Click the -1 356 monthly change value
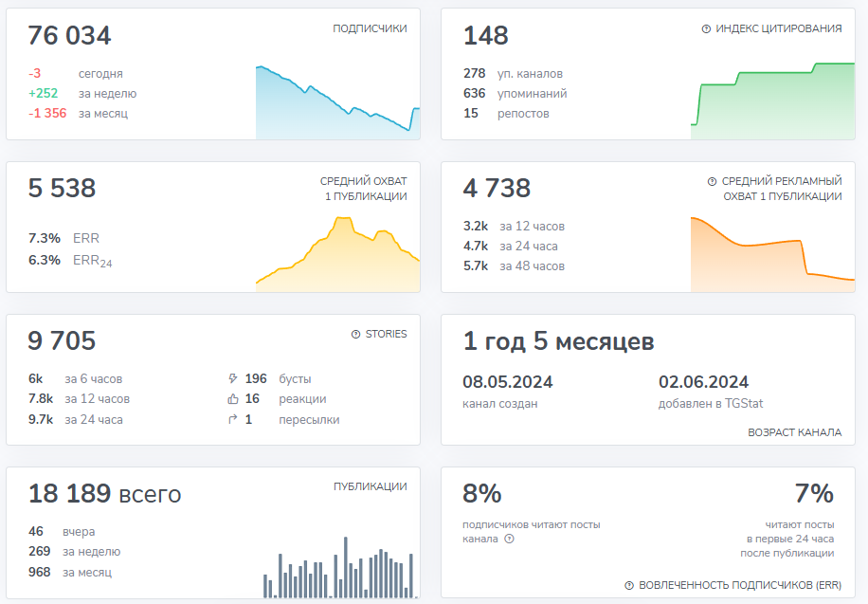Screen dimensions: 868x604 [47, 113]
